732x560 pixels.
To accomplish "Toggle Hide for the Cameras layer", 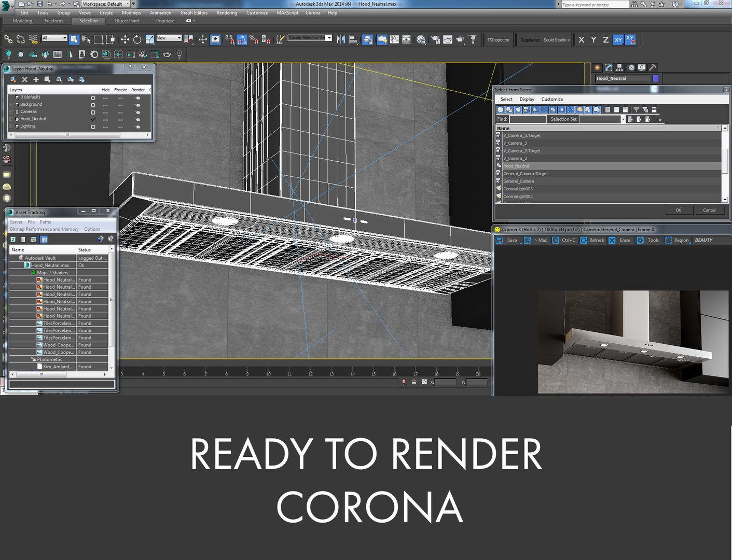I will tap(105, 112).
